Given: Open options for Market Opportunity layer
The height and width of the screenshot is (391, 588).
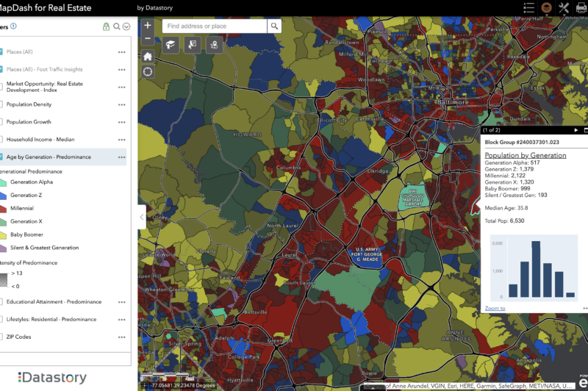Looking at the screenshot, I should click(121, 87).
